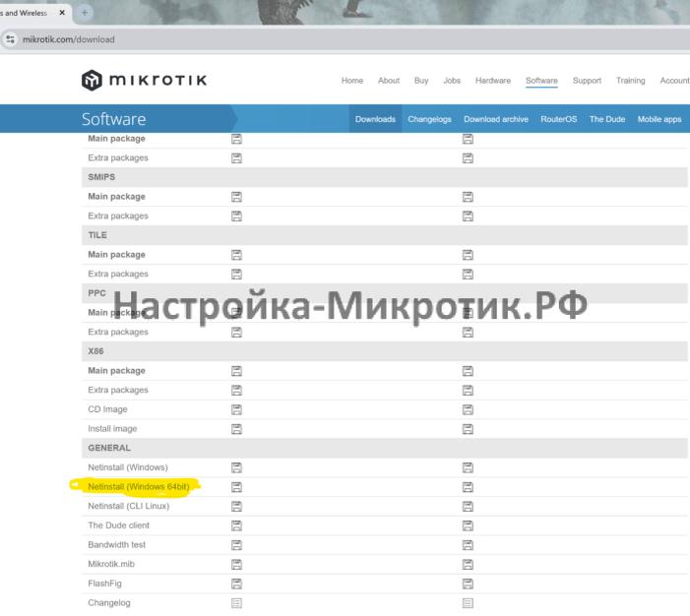Download Install image, second-column disk icon
This screenshot has height=616, width=690.
[x=468, y=429]
